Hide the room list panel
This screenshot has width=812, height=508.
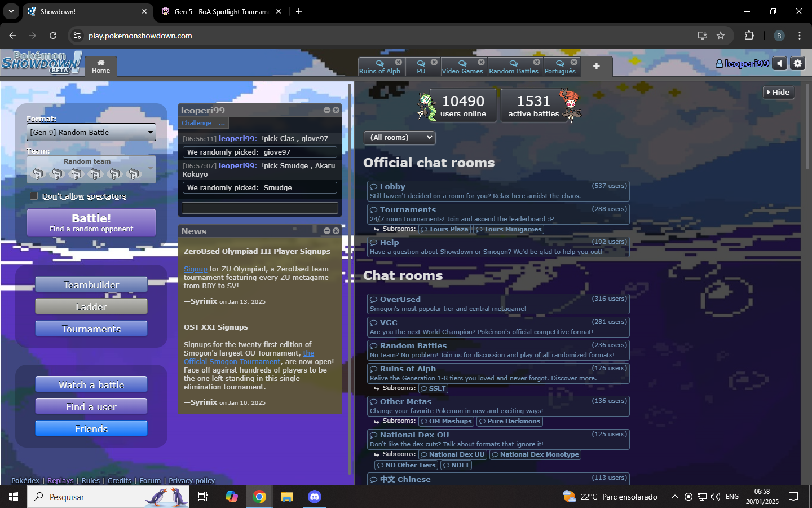(x=779, y=92)
